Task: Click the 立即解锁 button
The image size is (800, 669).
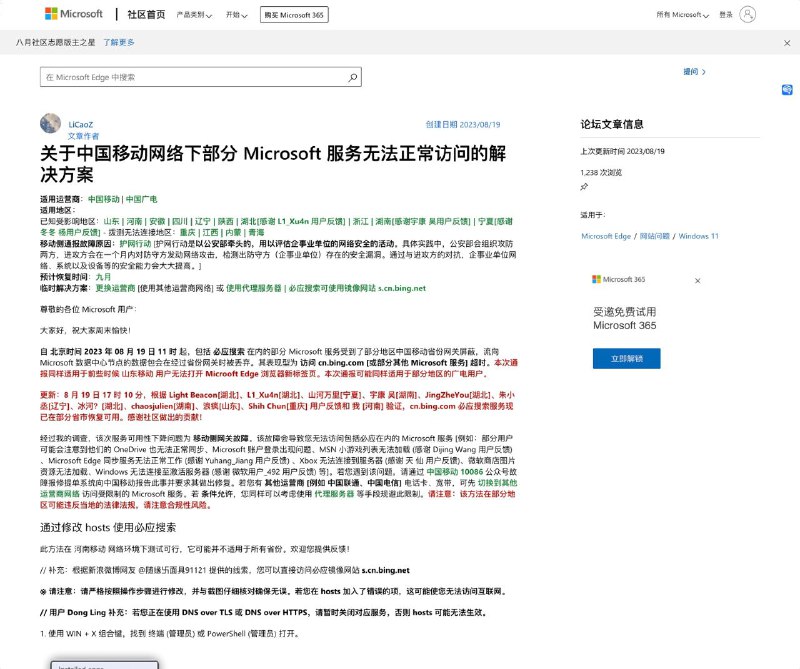Action: [x=627, y=359]
